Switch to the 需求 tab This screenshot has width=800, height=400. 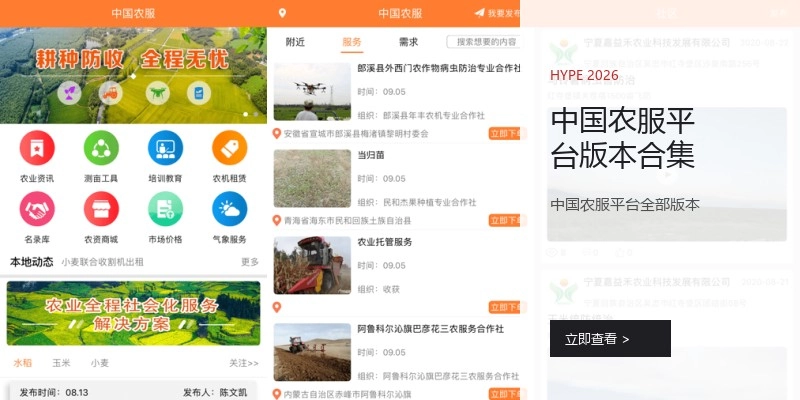pyautogui.click(x=408, y=42)
